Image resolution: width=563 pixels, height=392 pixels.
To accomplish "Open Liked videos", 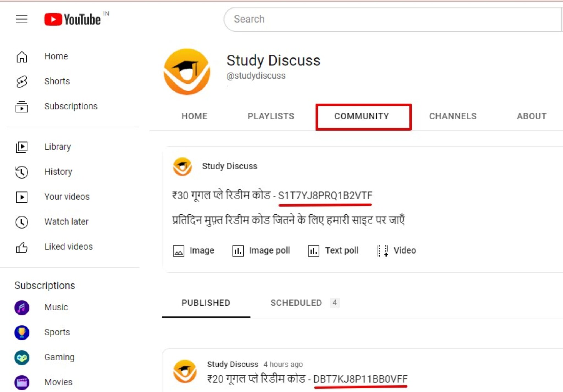I will coord(68,247).
